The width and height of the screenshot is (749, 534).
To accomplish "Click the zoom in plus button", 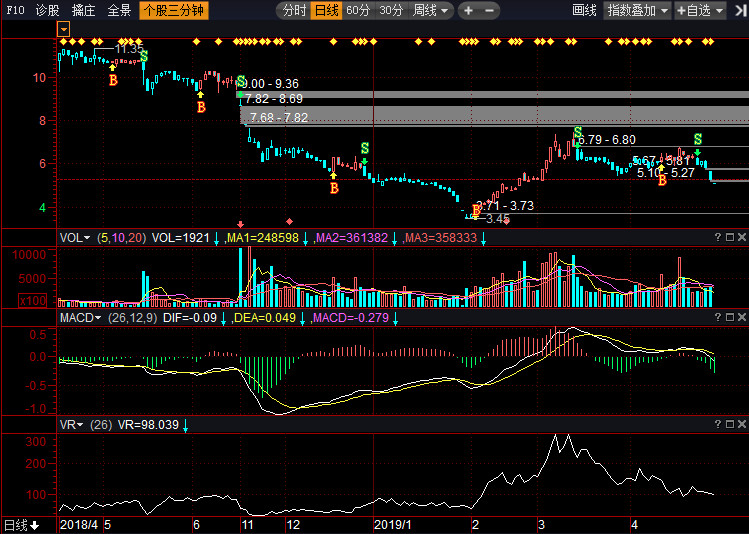I will coord(468,10).
